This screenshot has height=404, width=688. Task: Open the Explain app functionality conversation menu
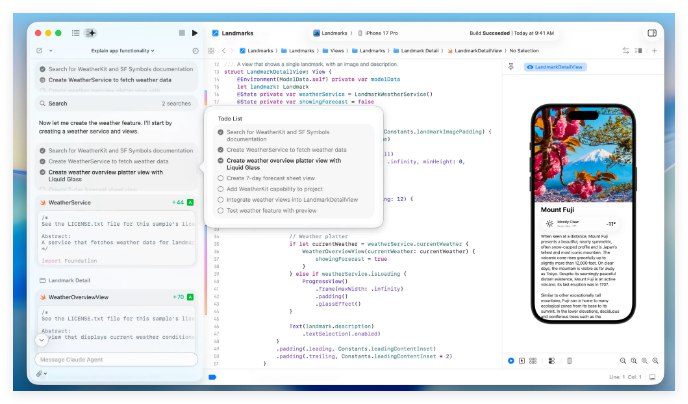pos(122,51)
